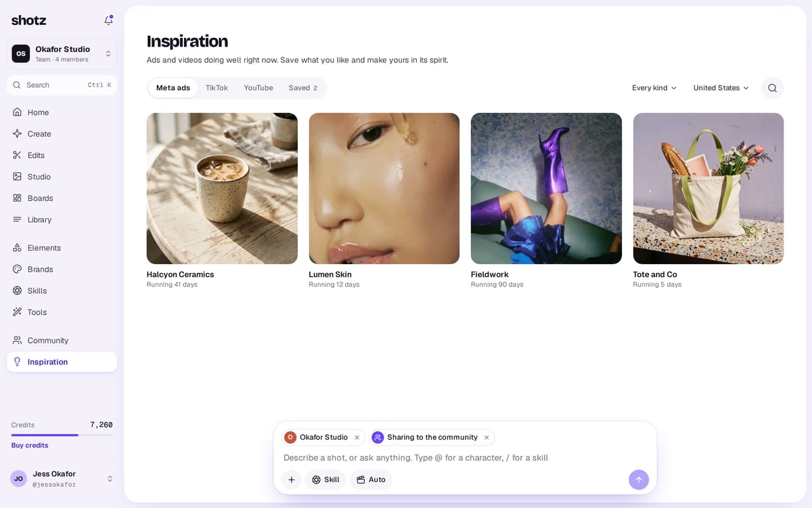The width and height of the screenshot is (812, 508).
Task: Remove the Okafor Studio chip
Action: 357,438
